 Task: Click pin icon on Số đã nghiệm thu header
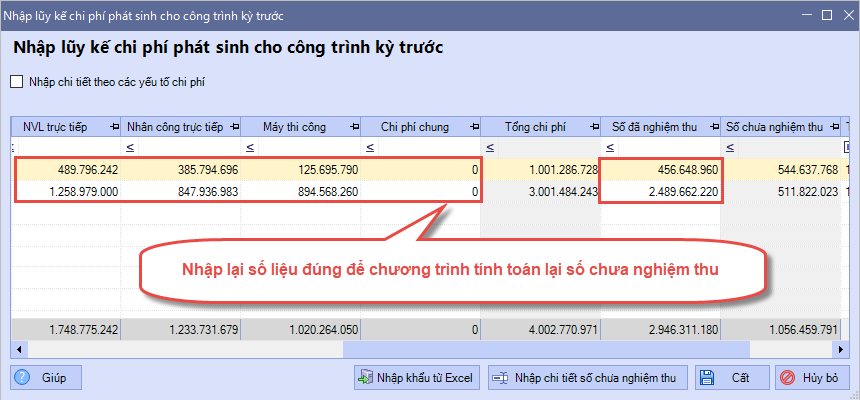tap(713, 127)
